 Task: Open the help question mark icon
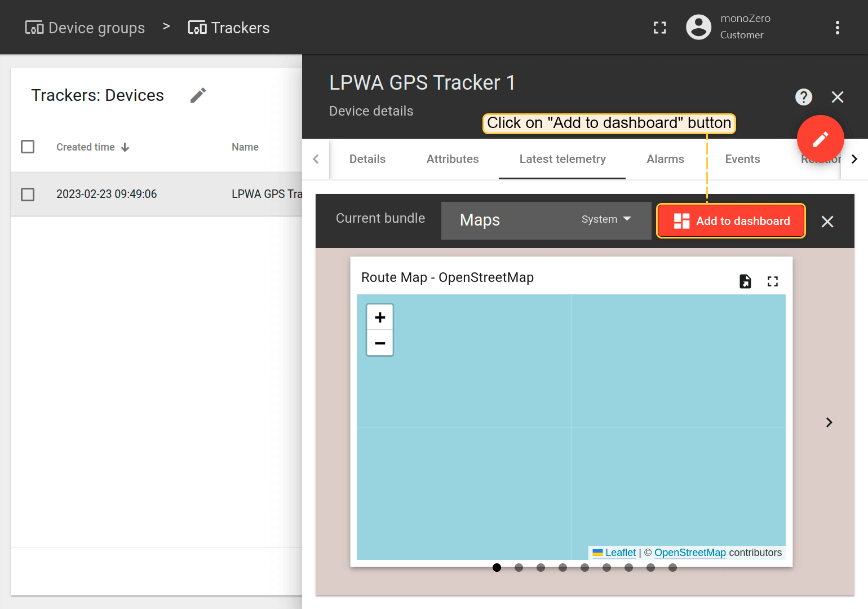coord(803,97)
